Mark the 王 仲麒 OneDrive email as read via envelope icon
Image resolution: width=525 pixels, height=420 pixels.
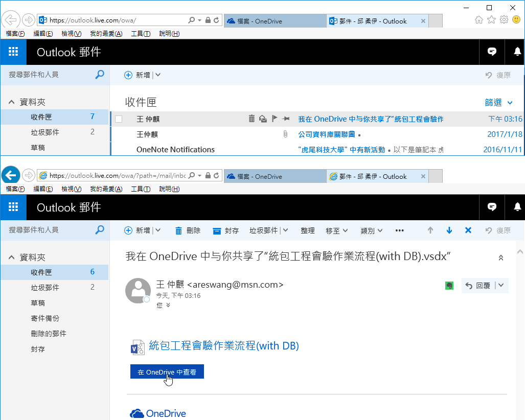(x=263, y=119)
